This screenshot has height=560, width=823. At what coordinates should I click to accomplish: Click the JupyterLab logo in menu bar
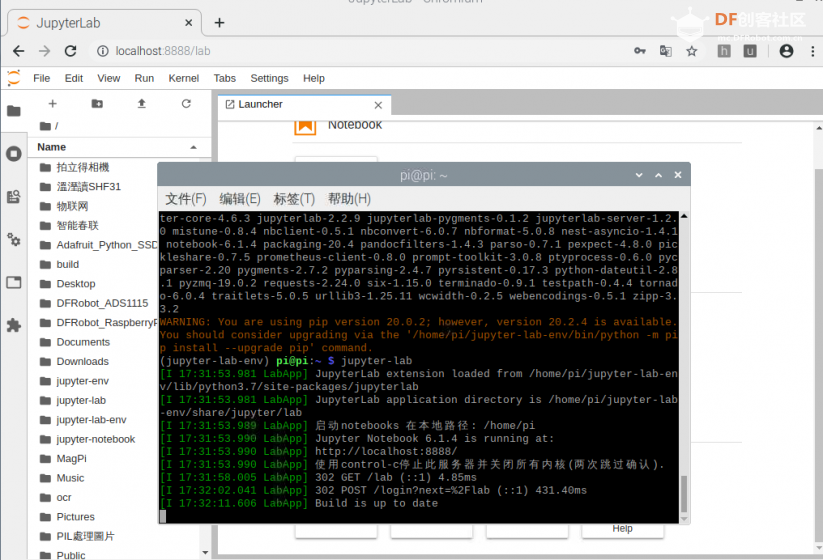(14, 78)
